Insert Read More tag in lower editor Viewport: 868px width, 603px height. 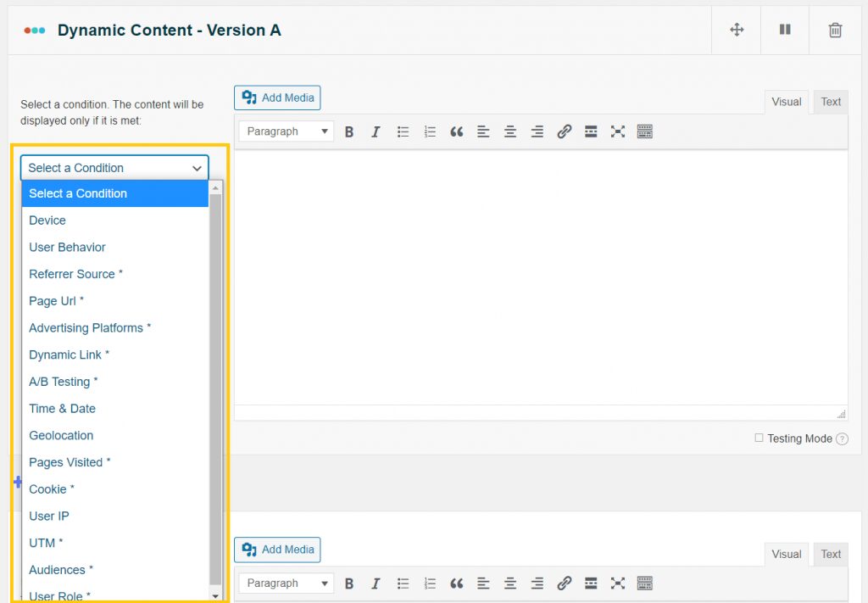591,583
